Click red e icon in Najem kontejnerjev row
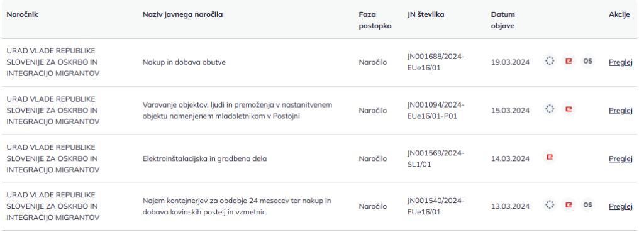The image size is (644, 232). 569,205
